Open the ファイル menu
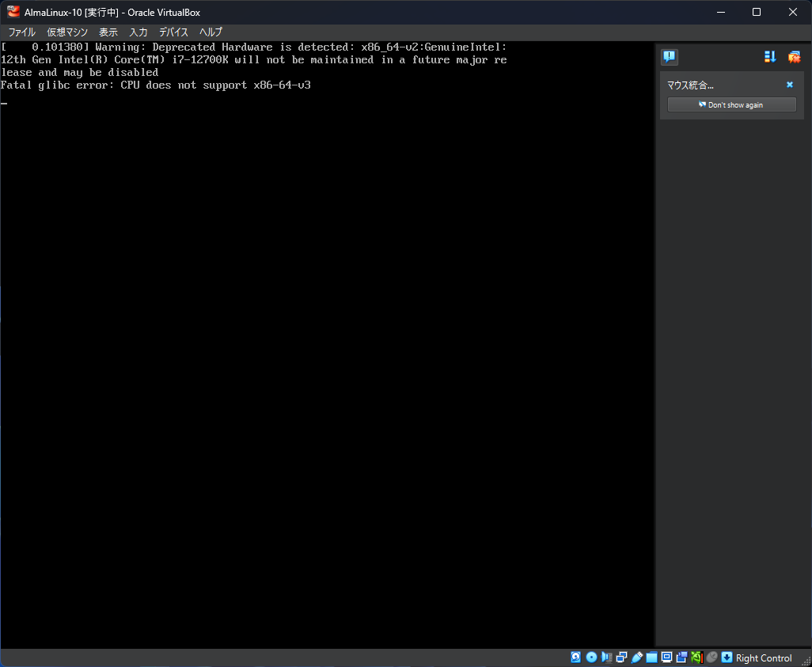Image resolution: width=812 pixels, height=667 pixels. click(x=21, y=32)
